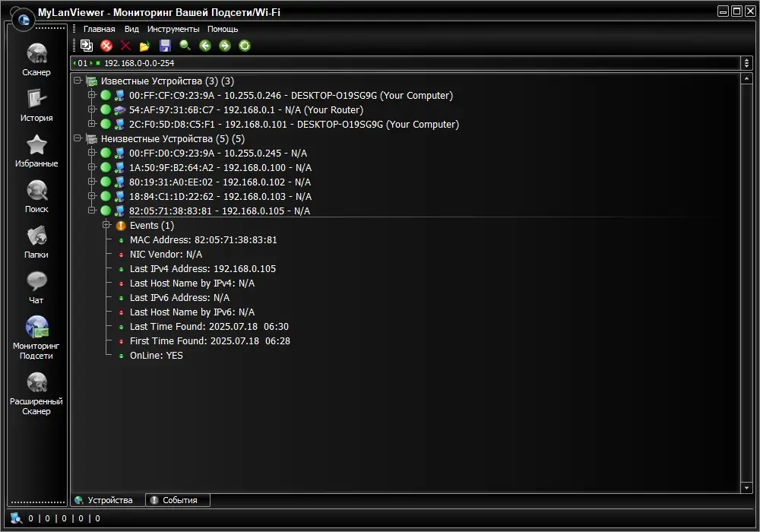Open scanner options with the gear icon
This screenshot has height=532, width=760.
(x=243, y=46)
